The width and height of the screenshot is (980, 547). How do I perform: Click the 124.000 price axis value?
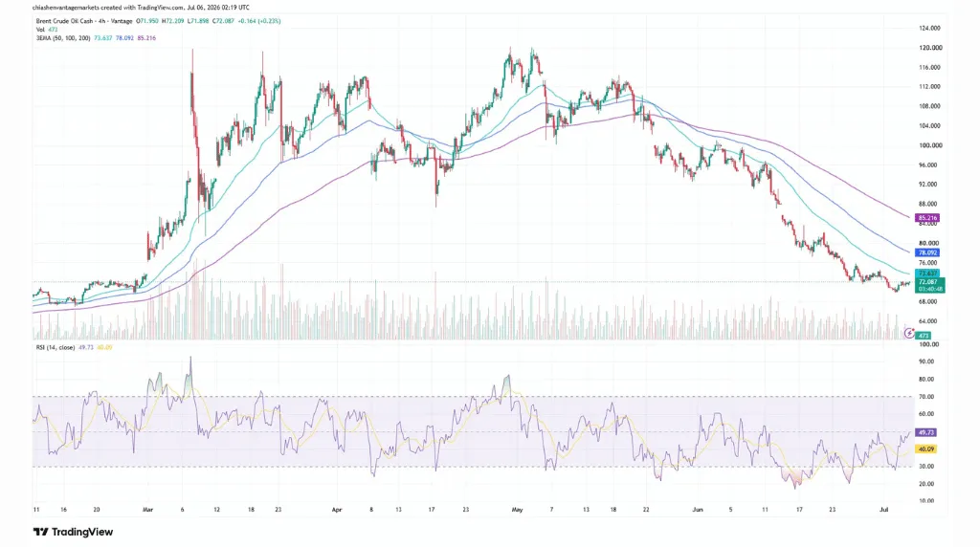(x=930, y=28)
